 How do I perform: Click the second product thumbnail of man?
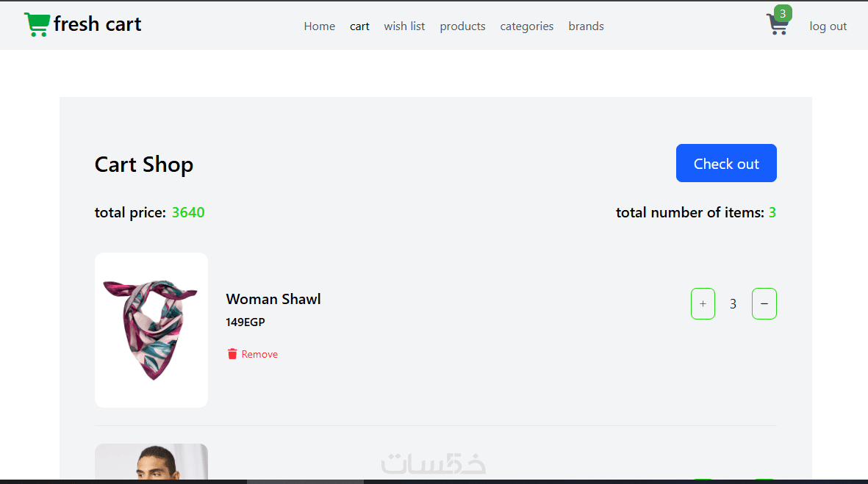[151, 461]
